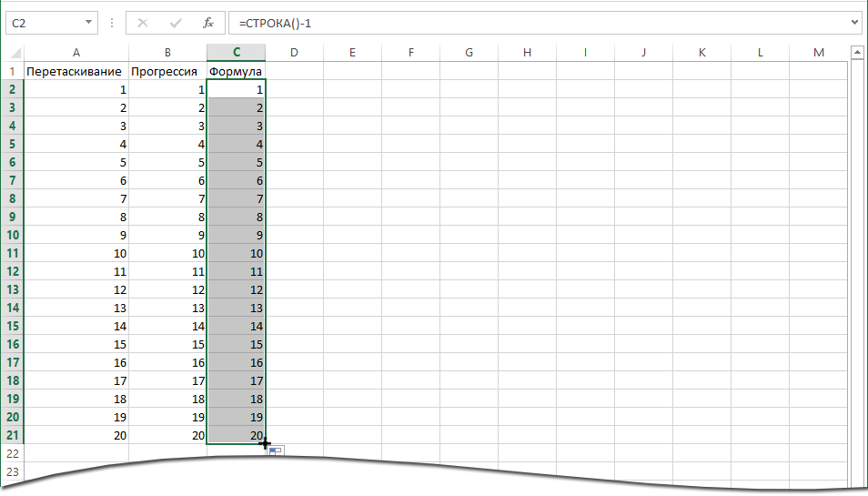Click the Select All corner triangle
The image size is (868, 496).
[x=13, y=53]
